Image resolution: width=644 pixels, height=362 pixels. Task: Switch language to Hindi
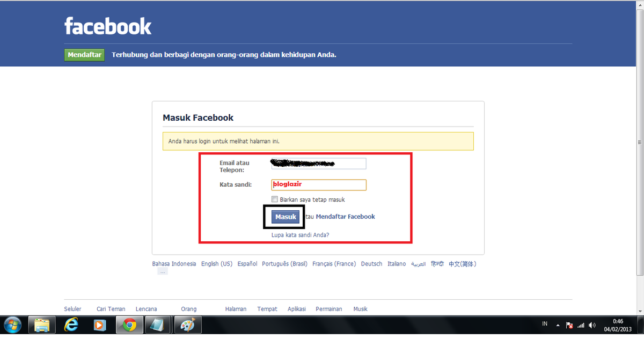[437, 264]
